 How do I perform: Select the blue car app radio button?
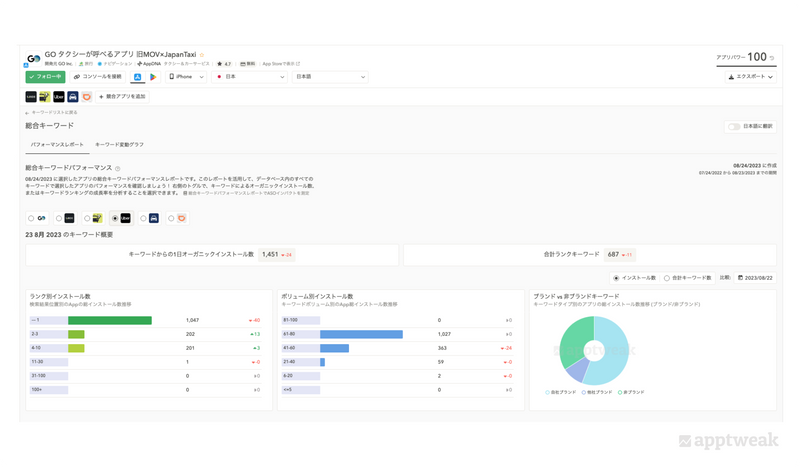tap(143, 218)
